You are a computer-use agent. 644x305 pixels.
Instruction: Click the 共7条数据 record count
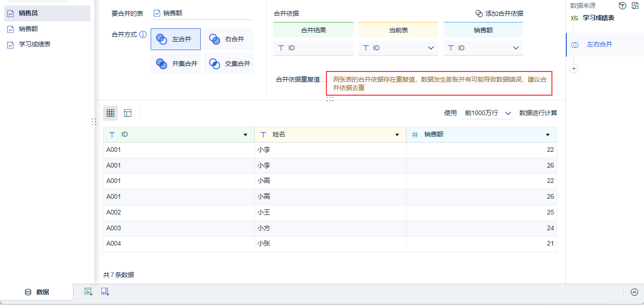(119, 275)
